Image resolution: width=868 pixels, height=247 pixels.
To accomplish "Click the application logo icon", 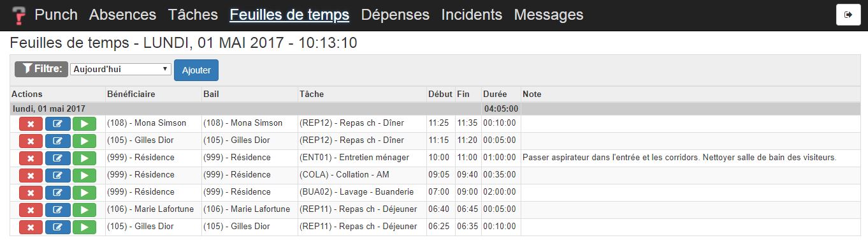I will [20, 15].
